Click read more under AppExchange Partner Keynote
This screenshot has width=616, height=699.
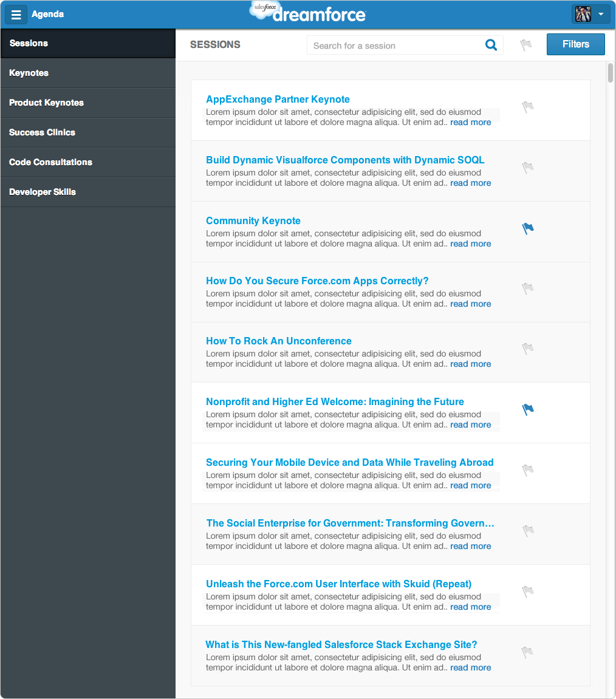click(x=470, y=122)
